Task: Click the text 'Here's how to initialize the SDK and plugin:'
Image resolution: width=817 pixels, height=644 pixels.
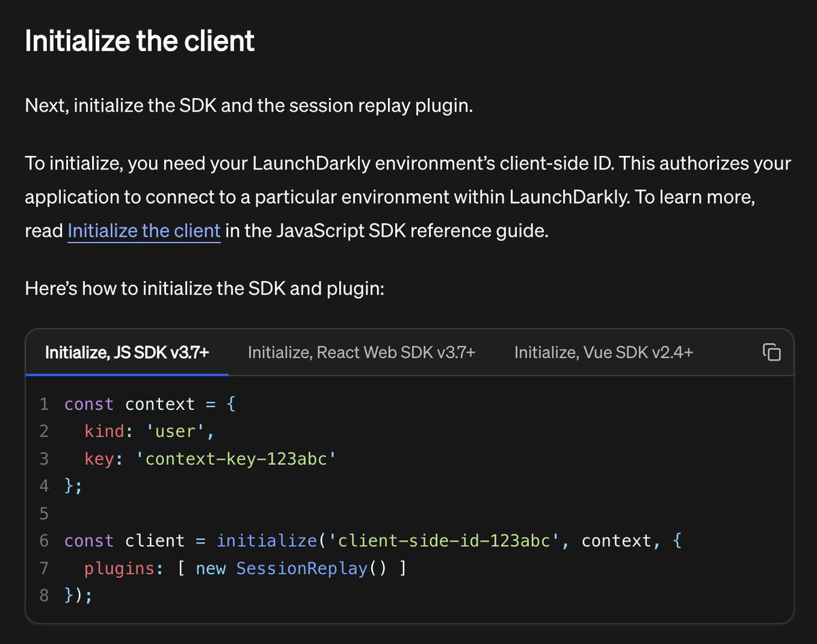Action: [205, 288]
